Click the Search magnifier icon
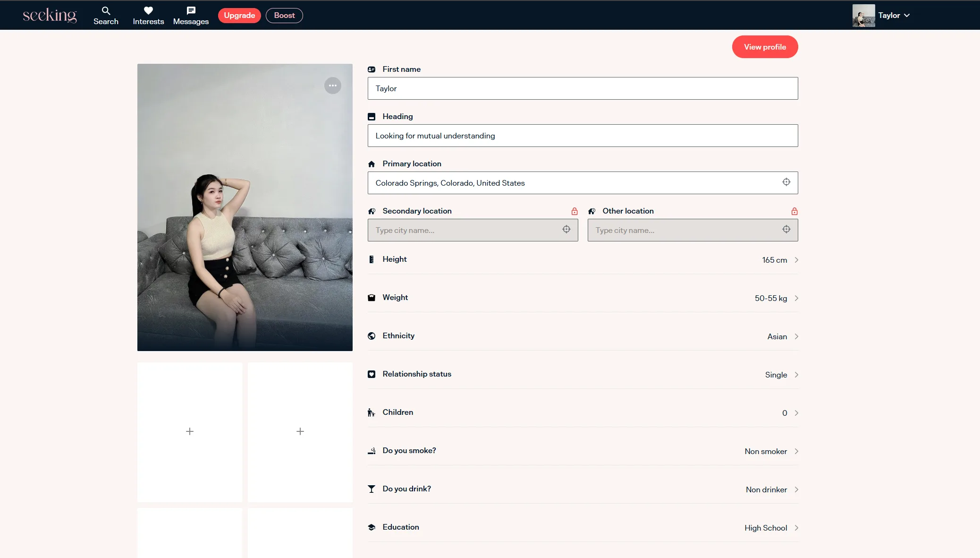The height and width of the screenshot is (558, 980). [x=106, y=10]
